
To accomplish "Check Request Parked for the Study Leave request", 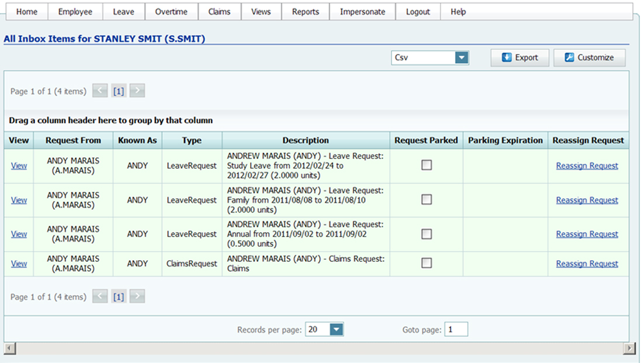I will click(x=426, y=165).
